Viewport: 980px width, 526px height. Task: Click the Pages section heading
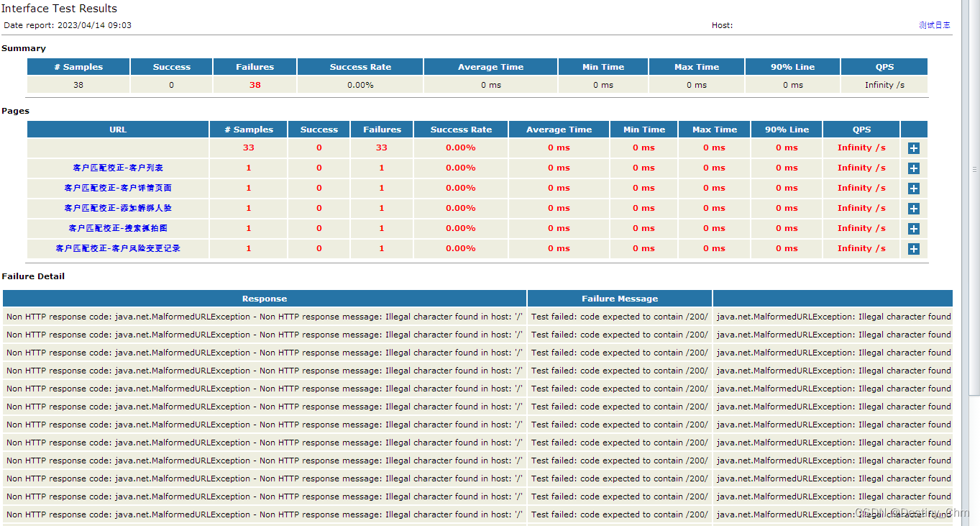15,111
